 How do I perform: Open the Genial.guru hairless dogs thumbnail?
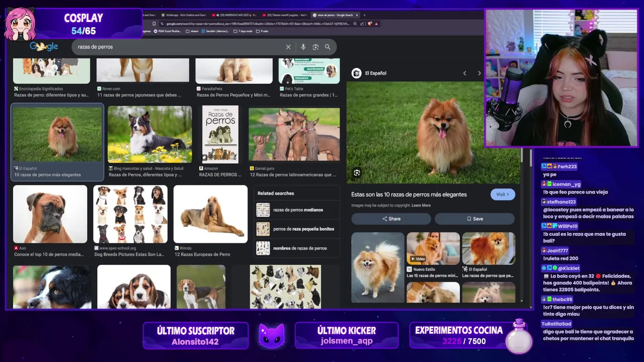294,134
